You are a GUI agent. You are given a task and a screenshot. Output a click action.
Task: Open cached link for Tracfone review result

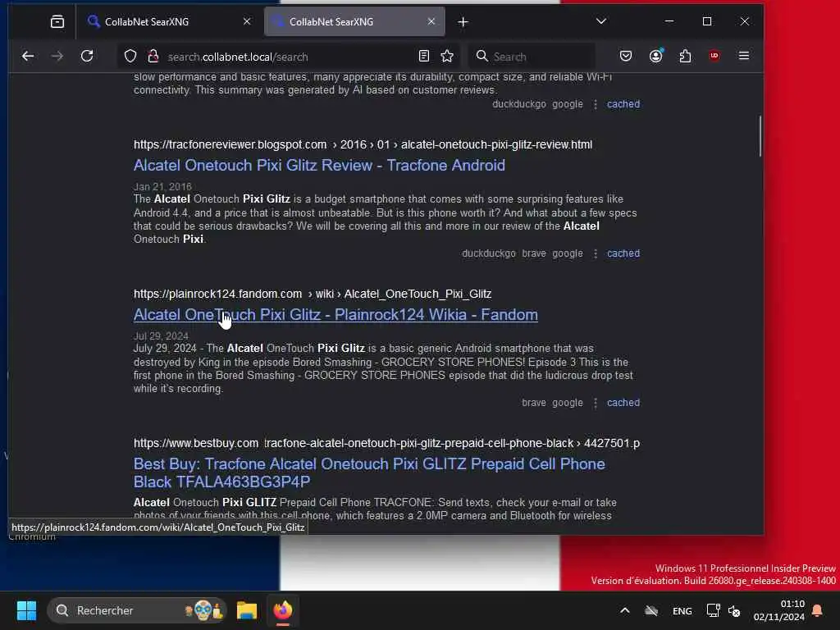(x=623, y=253)
